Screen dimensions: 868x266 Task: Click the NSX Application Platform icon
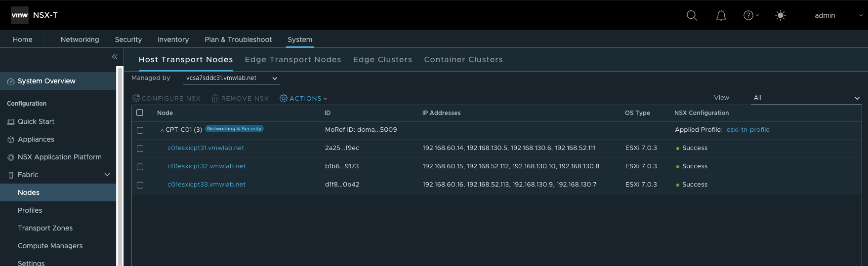[11, 157]
